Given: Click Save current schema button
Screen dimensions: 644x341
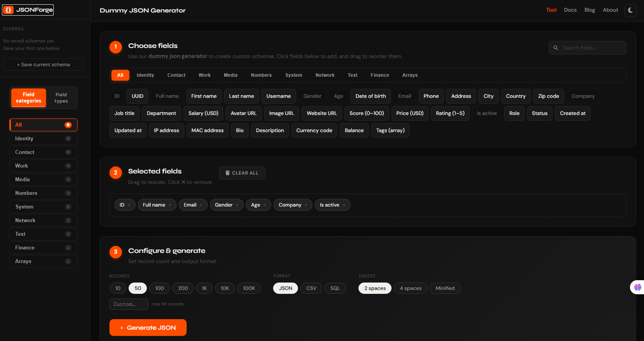Looking at the screenshot, I should [x=43, y=65].
